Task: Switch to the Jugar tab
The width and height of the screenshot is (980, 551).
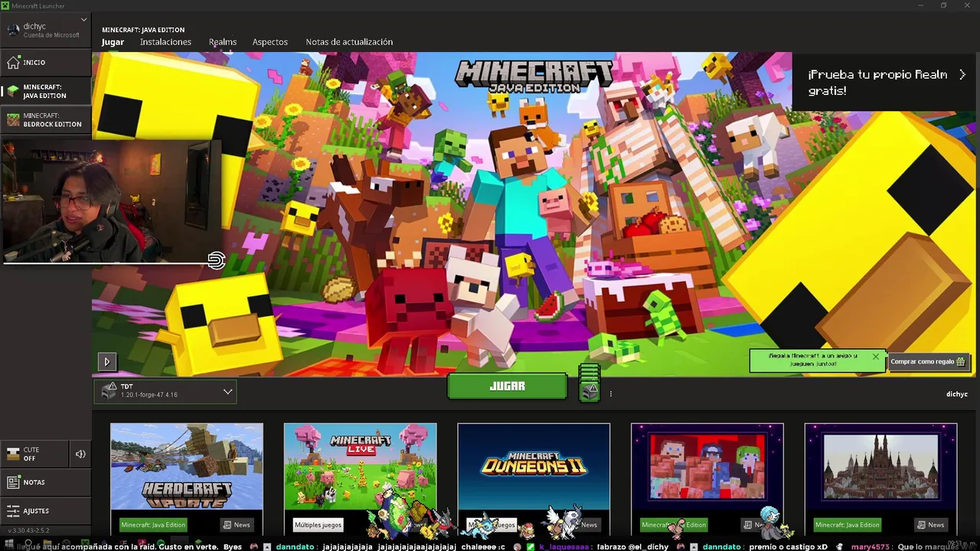Action: coord(113,42)
